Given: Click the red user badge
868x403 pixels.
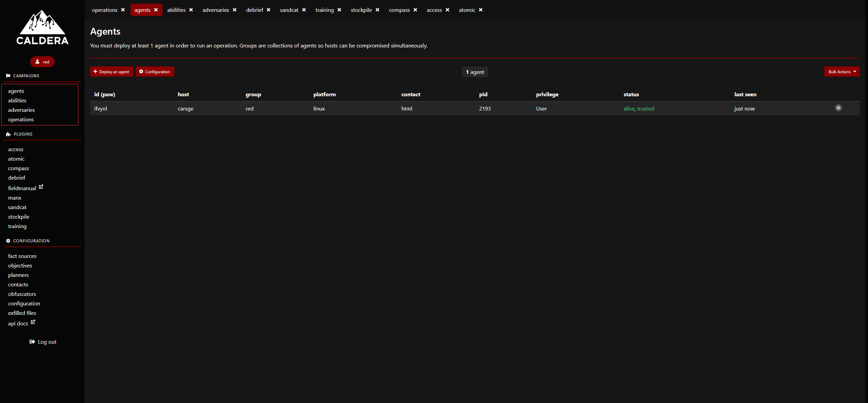Looking at the screenshot, I should click(42, 62).
